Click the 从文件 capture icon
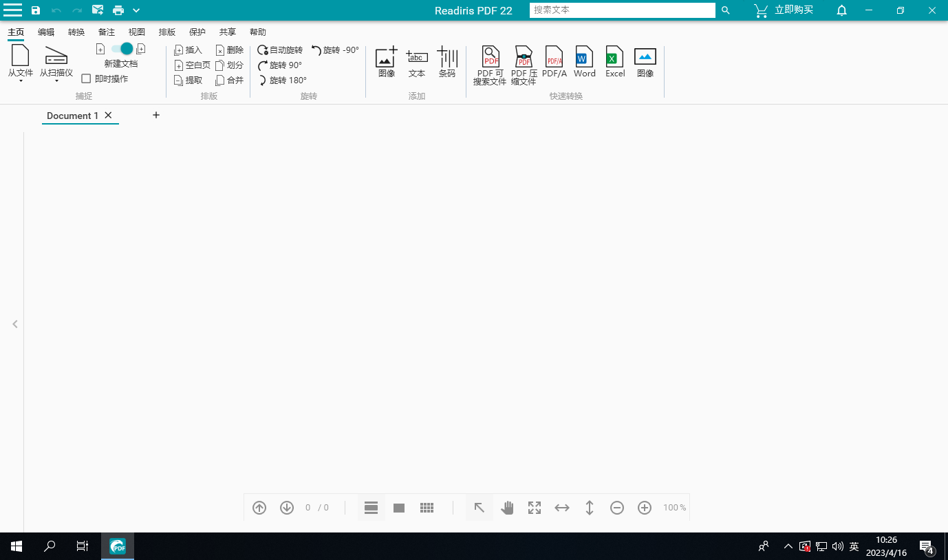The height and width of the screenshot is (560, 948). click(x=21, y=56)
